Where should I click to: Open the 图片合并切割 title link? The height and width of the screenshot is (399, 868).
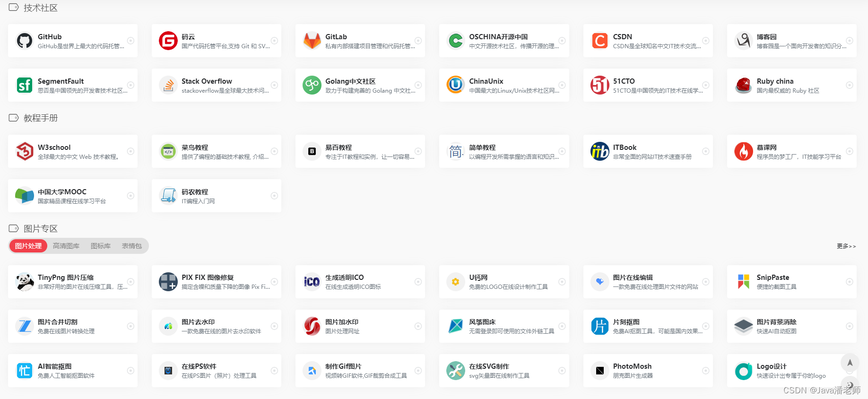tap(58, 322)
